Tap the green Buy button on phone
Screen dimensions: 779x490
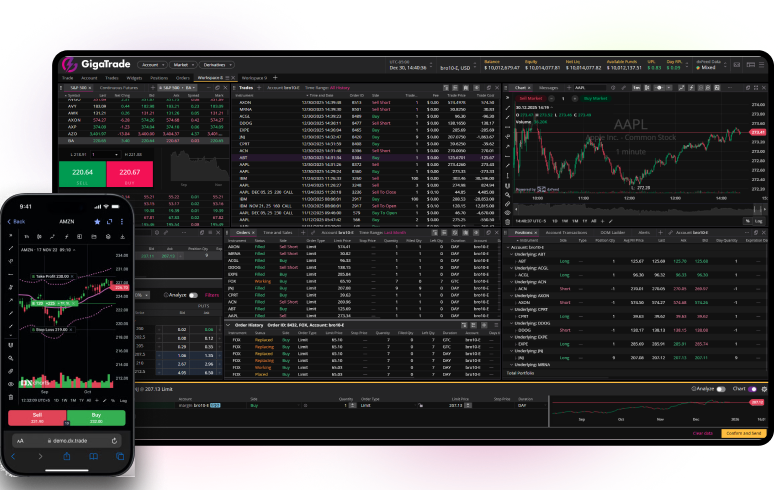click(96, 418)
